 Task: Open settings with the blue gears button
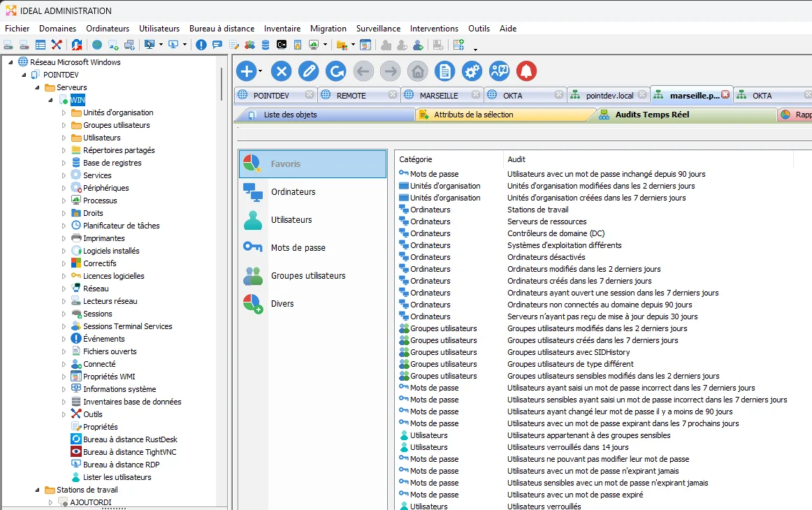coord(472,71)
